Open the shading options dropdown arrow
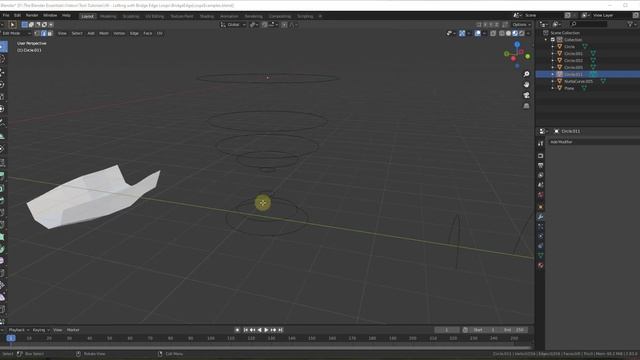640x360 pixels. pyautogui.click(x=528, y=33)
